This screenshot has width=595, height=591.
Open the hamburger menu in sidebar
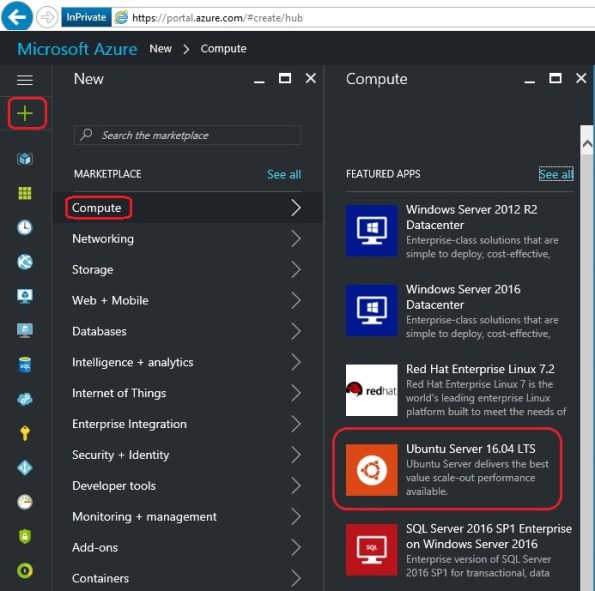[x=25, y=80]
